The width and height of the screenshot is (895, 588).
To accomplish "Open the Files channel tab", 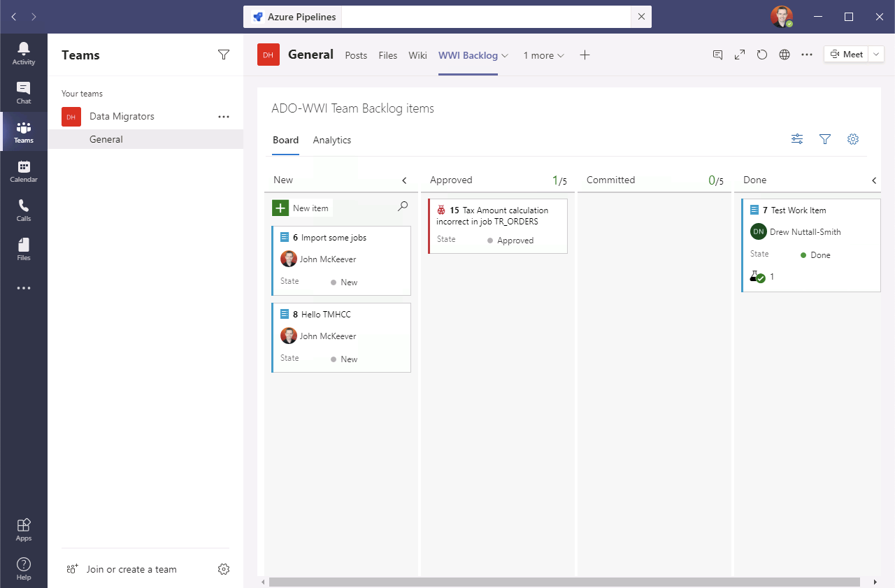I will point(388,55).
